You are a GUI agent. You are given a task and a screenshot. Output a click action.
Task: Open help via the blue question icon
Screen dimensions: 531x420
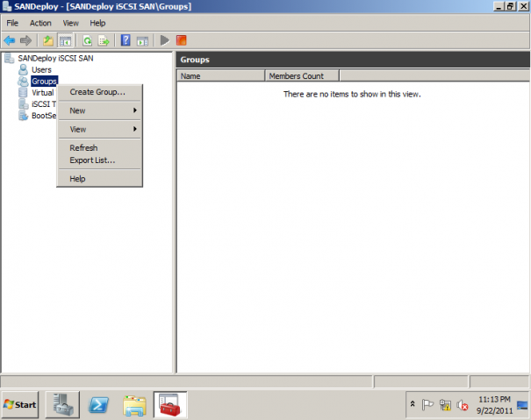click(x=126, y=40)
